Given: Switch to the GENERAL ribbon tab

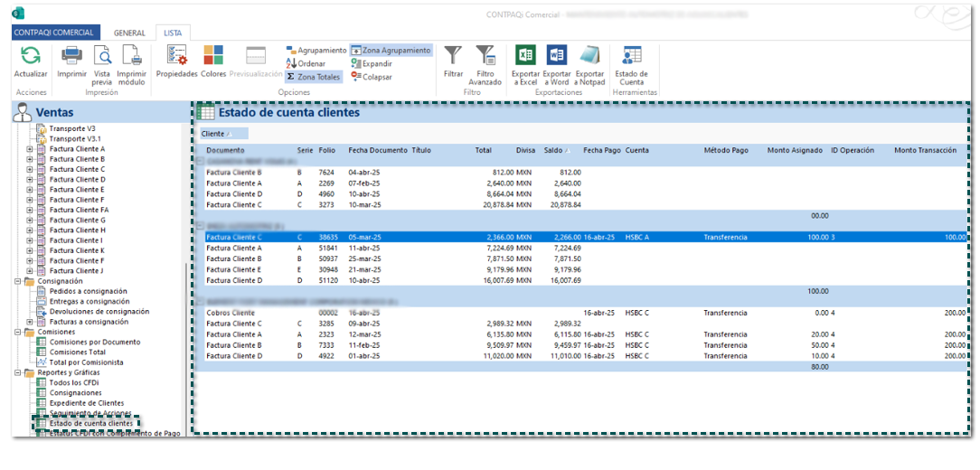Looking at the screenshot, I should pyautogui.click(x=129, y=33).
